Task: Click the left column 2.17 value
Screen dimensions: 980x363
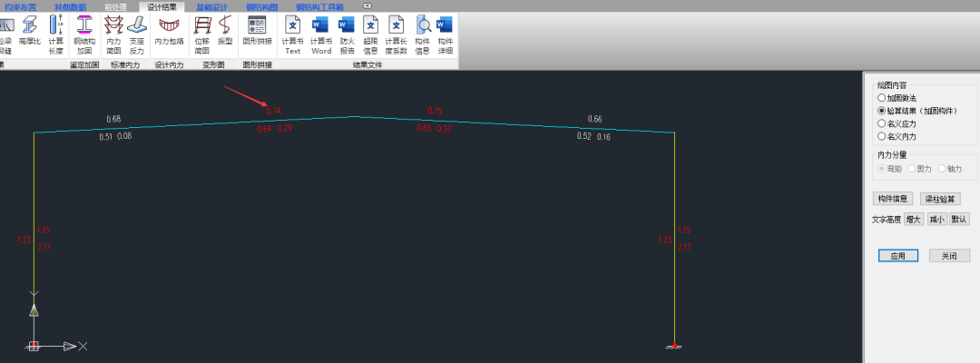Action: [x=44, y=247]
